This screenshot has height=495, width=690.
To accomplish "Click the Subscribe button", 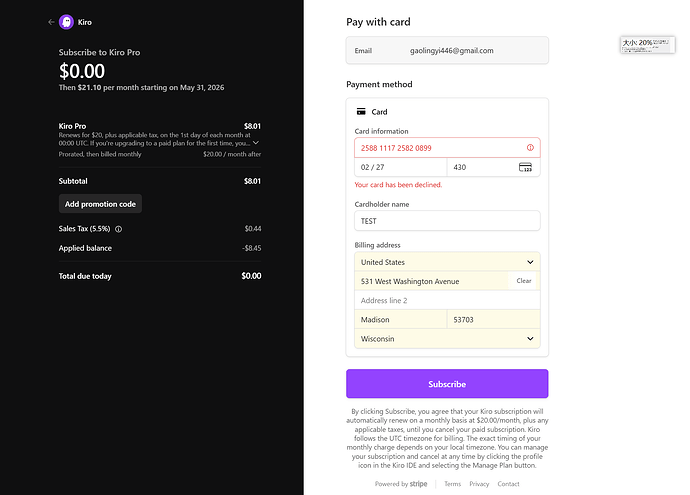I will click(447, 384).
